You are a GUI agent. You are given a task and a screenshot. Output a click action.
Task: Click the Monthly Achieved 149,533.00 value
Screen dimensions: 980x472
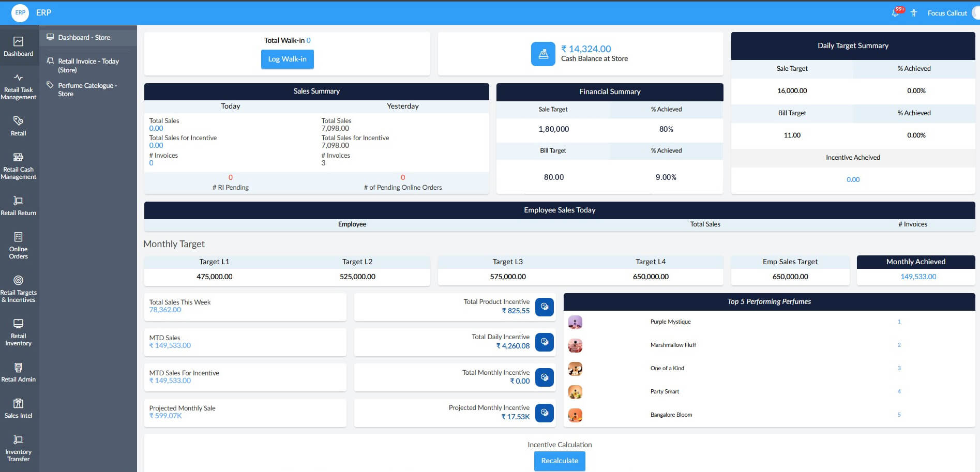[x=918, y=277]
